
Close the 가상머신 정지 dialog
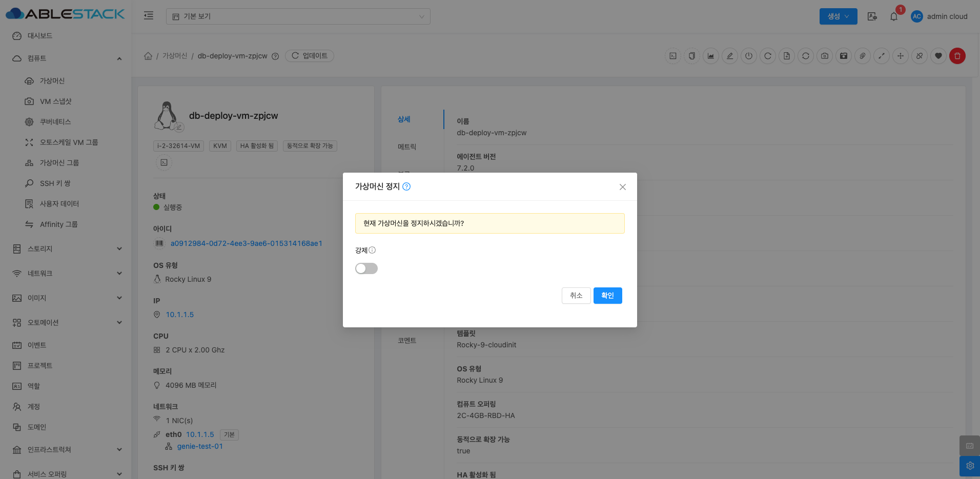coord(622,187)
